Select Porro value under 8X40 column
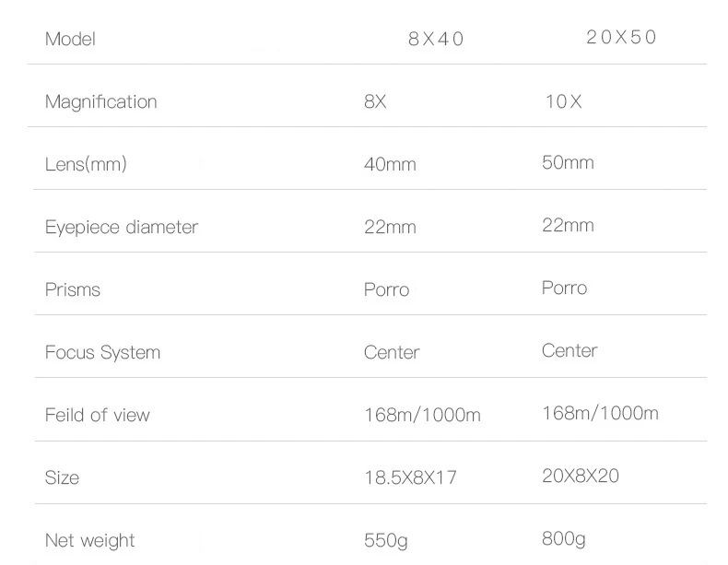 click(x=386, y=289)
